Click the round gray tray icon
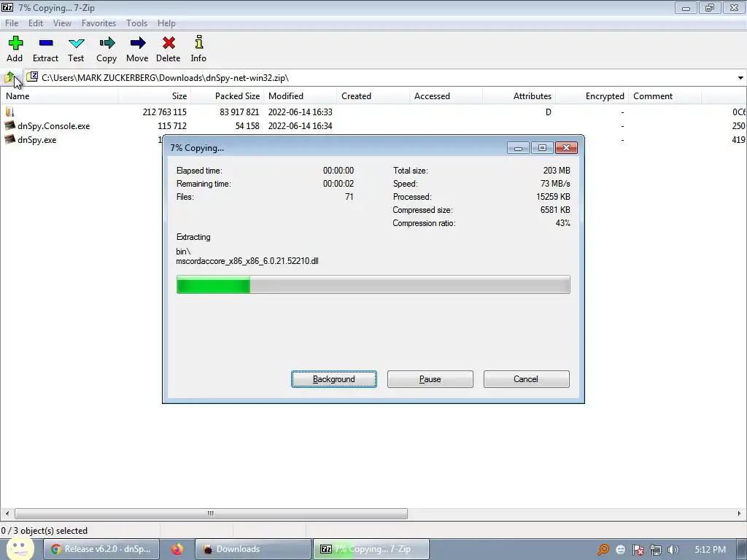747x560 pixels. tap(620, 550)
